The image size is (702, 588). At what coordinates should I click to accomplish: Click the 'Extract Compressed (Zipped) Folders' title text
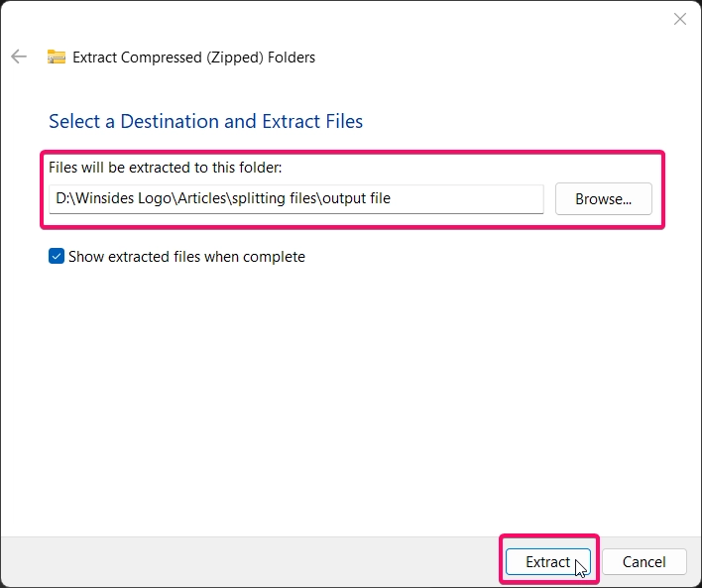point(194,58)
